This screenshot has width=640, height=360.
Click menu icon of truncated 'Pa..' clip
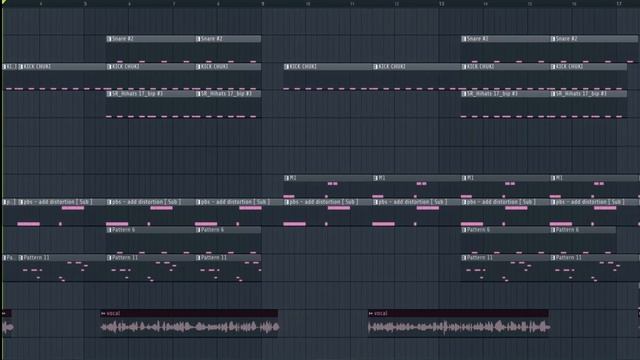5,258
